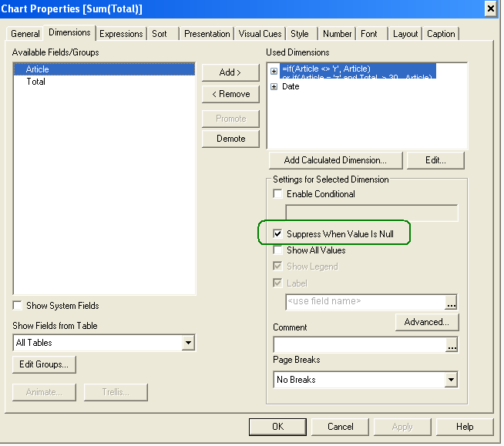Expand the Date dimension node

click(274, 86)
